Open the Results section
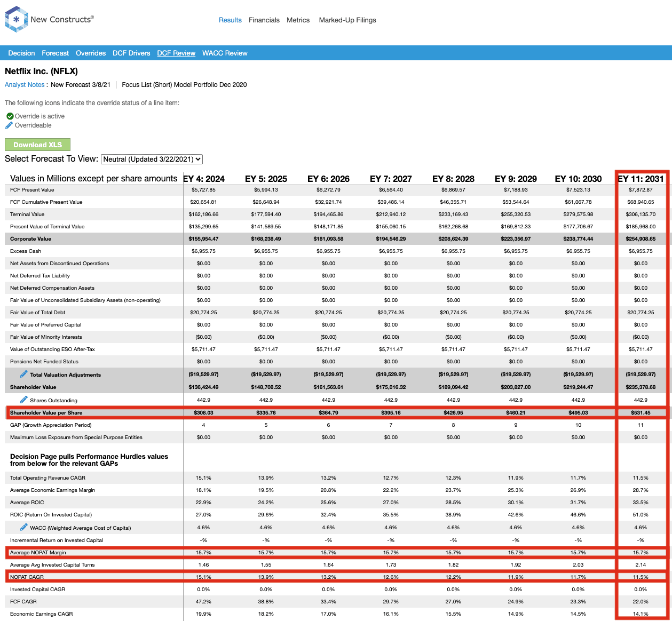The width and height of the screenshot is (672, 621). click(x=230, y=20)
